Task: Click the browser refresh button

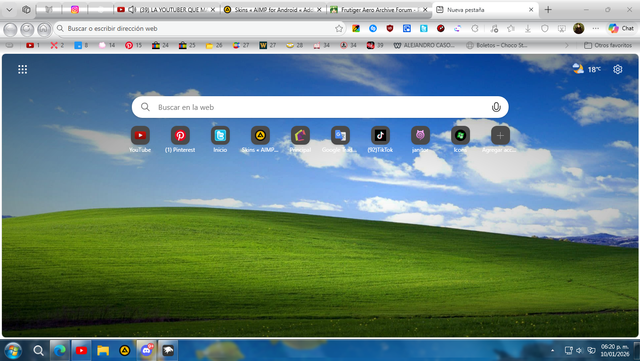Action: pyautogui.click(x=27, y=29)
